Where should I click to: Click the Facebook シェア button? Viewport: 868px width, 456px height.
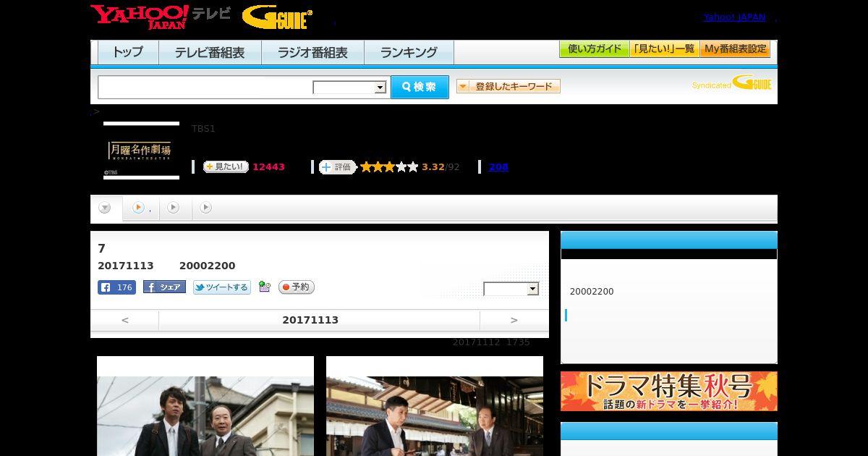click(164, 287)
